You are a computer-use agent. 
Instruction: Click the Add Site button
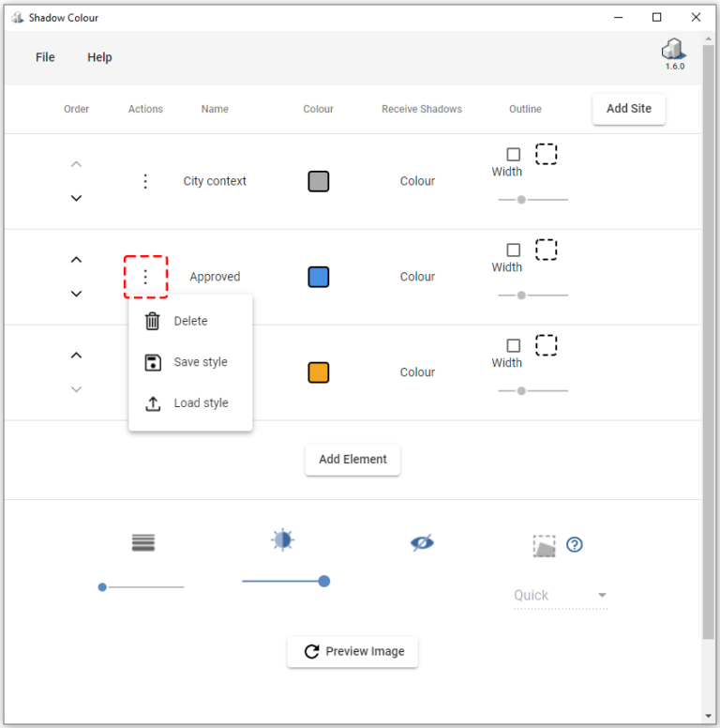[x=629, y=109]
